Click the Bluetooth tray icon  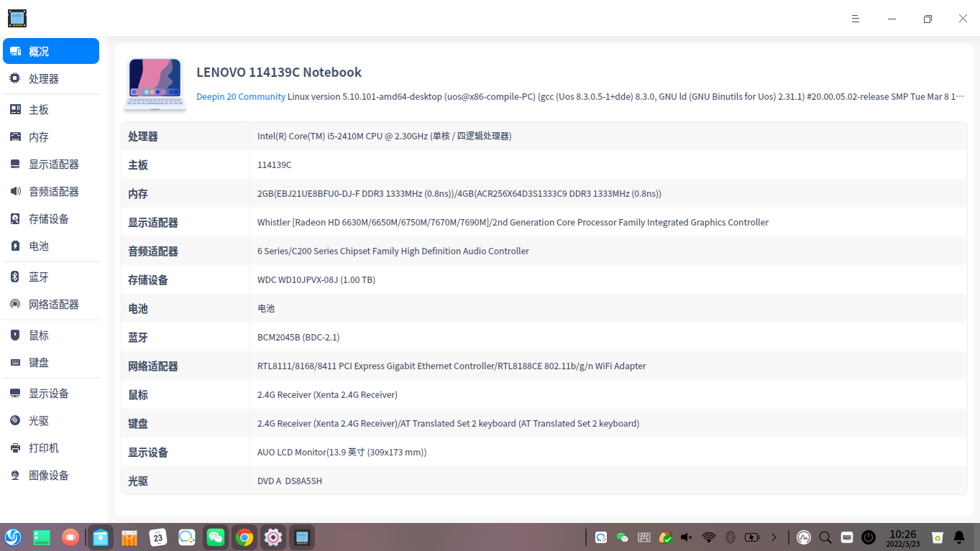(x=731, y=537)
